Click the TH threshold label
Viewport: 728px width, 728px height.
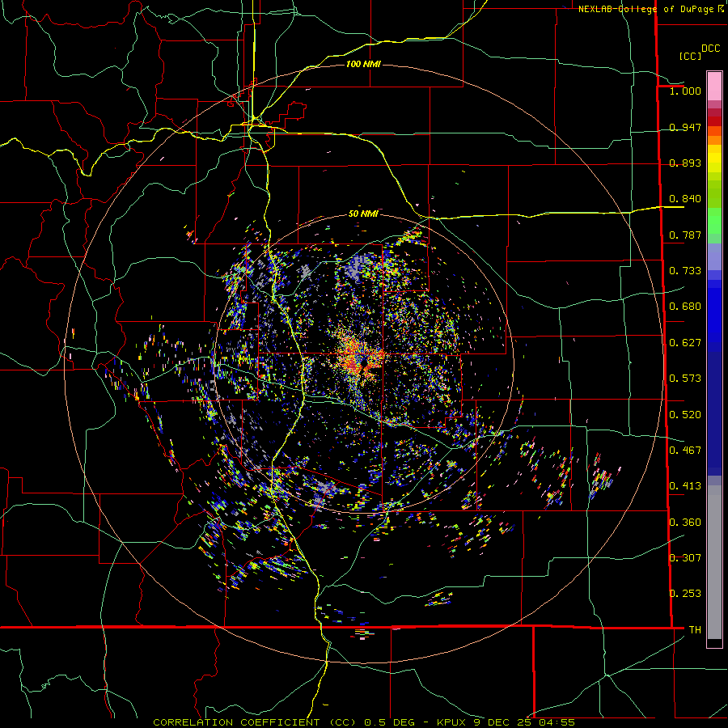pos(695,630)
